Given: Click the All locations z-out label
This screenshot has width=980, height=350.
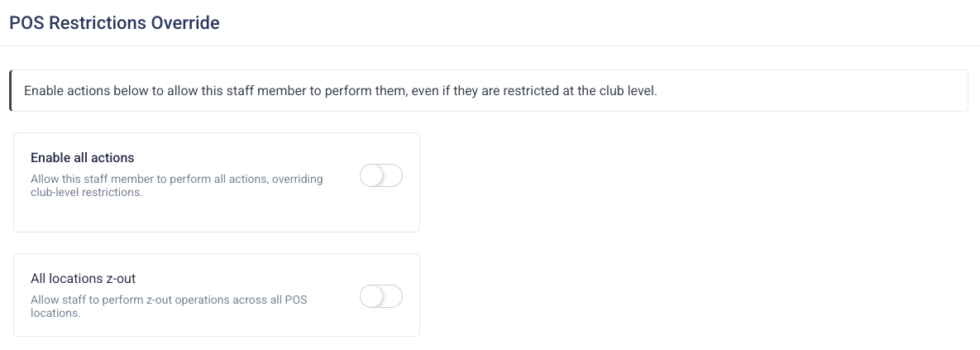Looking at the screenshot, I should click(x=83, y=279).
